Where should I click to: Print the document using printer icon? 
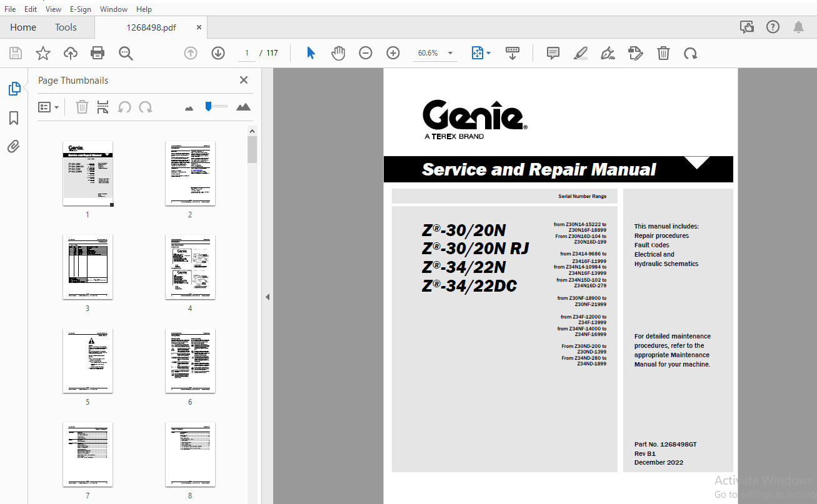click(98, 53)
